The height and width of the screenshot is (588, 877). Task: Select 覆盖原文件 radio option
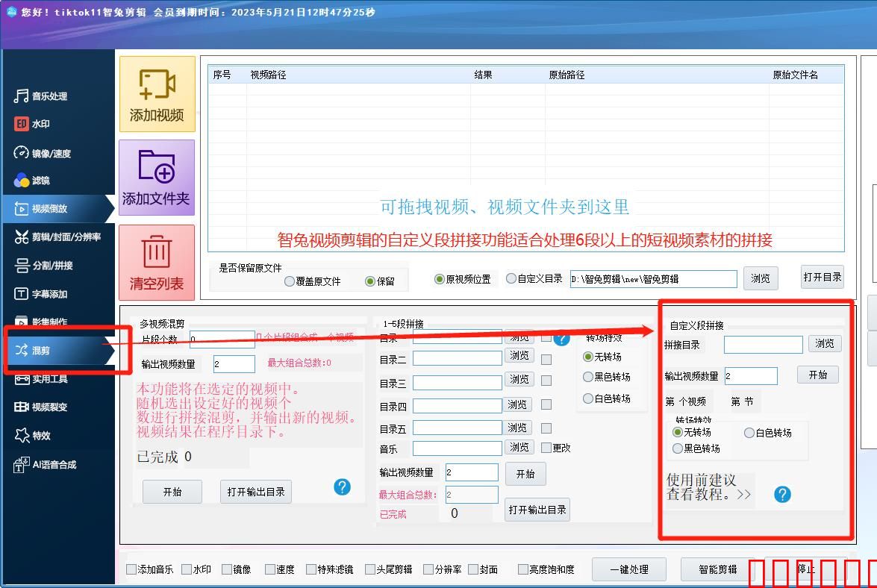pyautogui.click(x=312, y=281)
